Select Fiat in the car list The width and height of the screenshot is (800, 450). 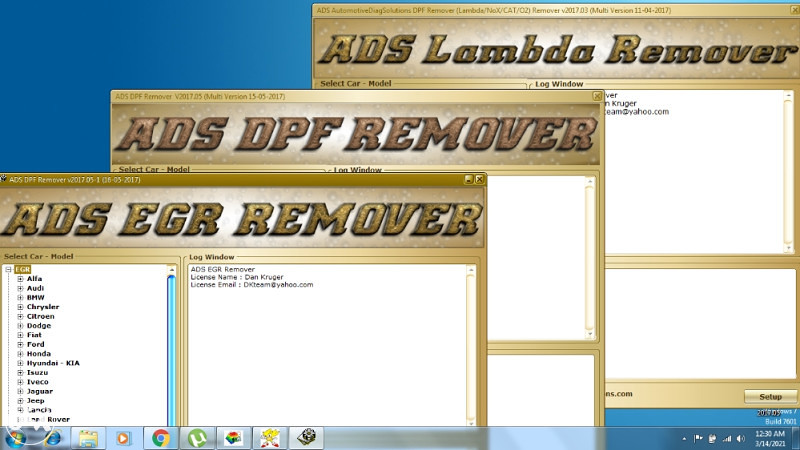coord(34,335)
